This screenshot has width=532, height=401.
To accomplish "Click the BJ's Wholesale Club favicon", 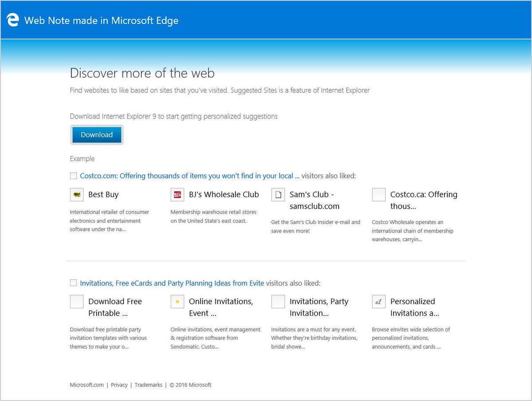I will click(x=177, y=195).
